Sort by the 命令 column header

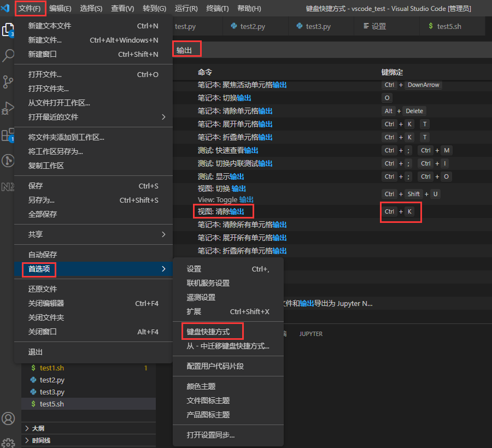205,73
